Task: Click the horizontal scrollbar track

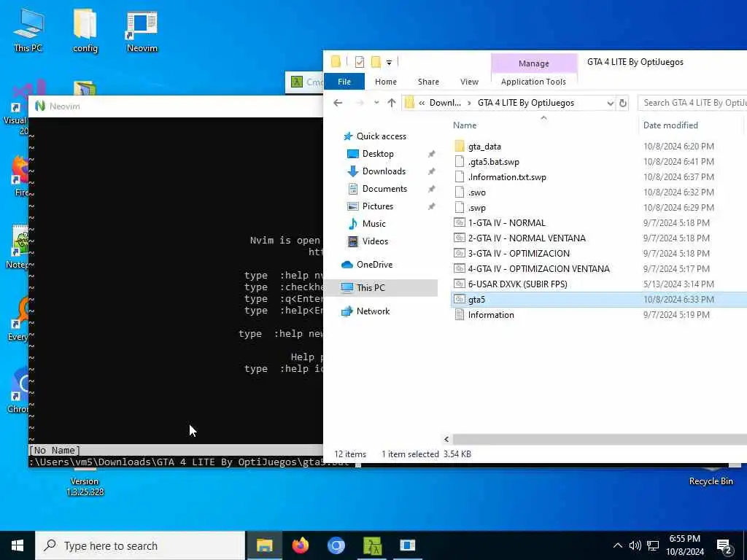Action: coord(600,439)
